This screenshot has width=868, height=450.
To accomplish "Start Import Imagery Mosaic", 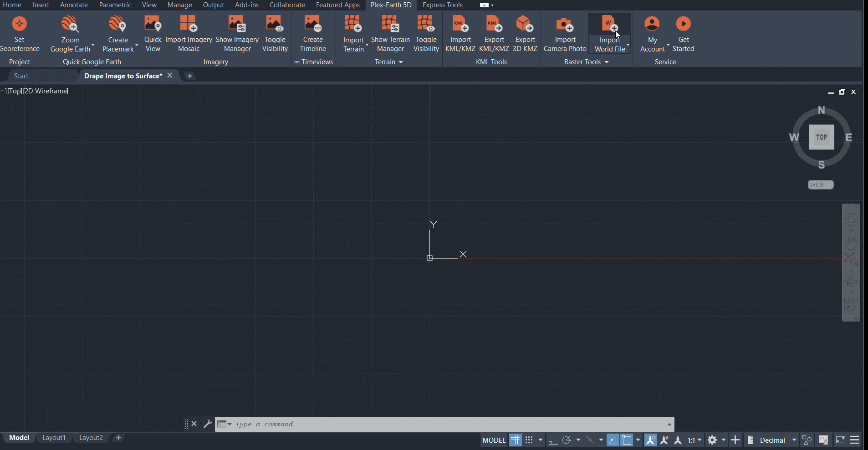I will pos(189,34).
